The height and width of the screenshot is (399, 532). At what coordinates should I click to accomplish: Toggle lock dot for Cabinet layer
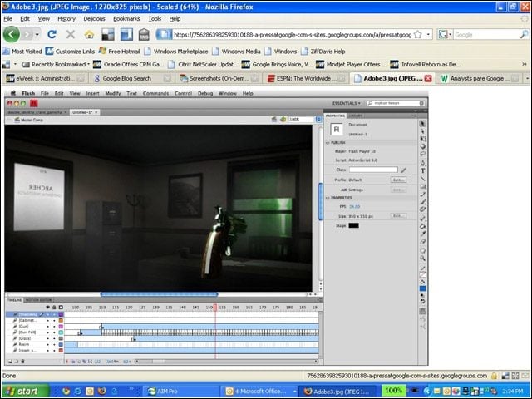coord(54,320)
